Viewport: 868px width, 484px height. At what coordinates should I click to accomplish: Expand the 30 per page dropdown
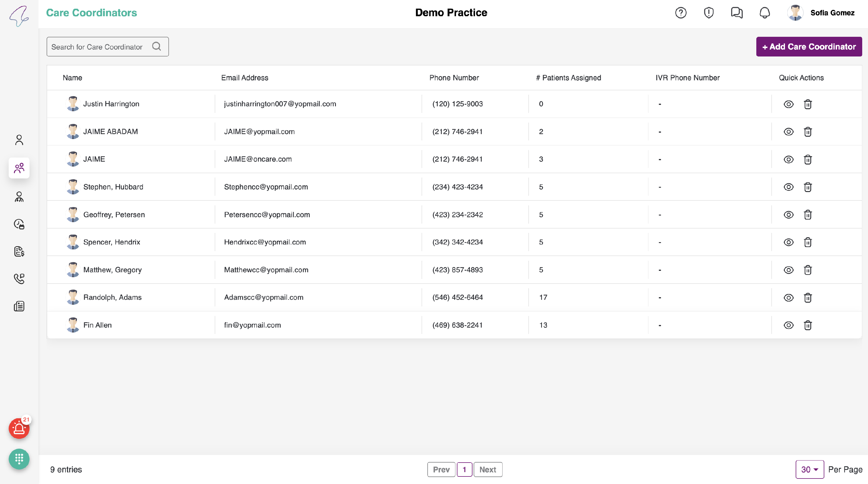(809, 470)
